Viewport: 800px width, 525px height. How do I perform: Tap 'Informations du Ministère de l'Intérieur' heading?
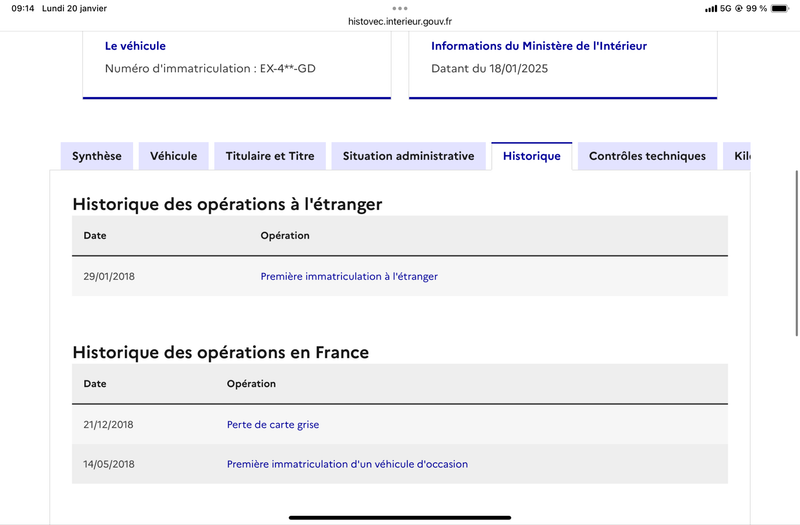point(539,46)
